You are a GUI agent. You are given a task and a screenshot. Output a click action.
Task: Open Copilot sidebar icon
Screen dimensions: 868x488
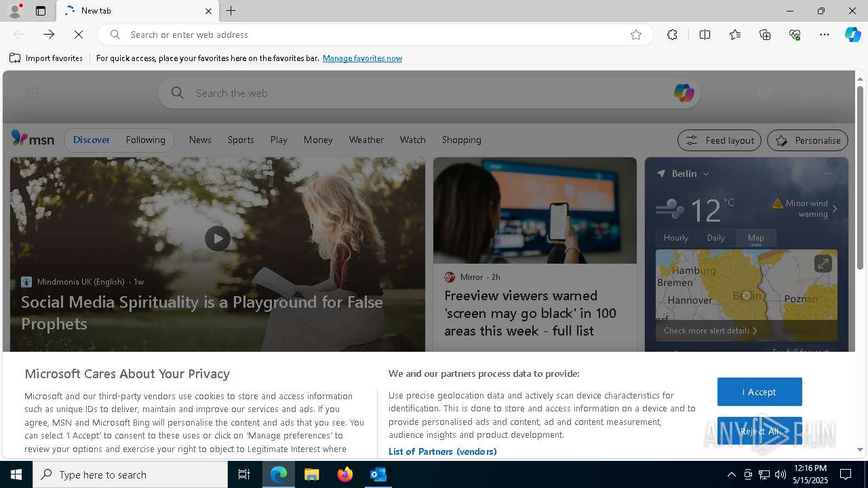[x=852, y=35]
